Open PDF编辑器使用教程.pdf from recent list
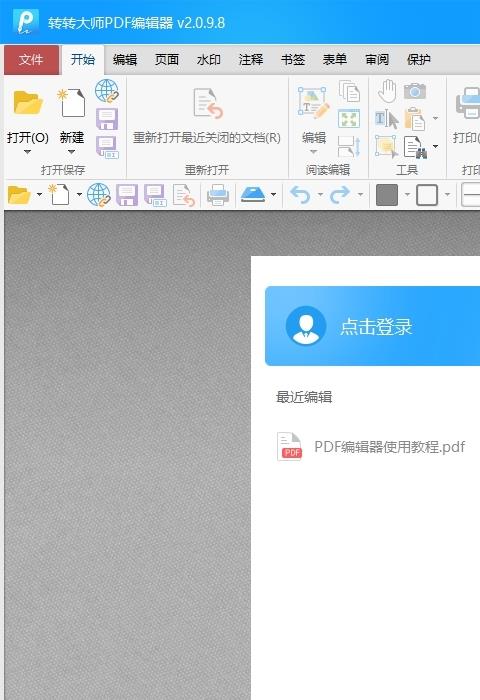480x700 pixels. tap(389, 447)
